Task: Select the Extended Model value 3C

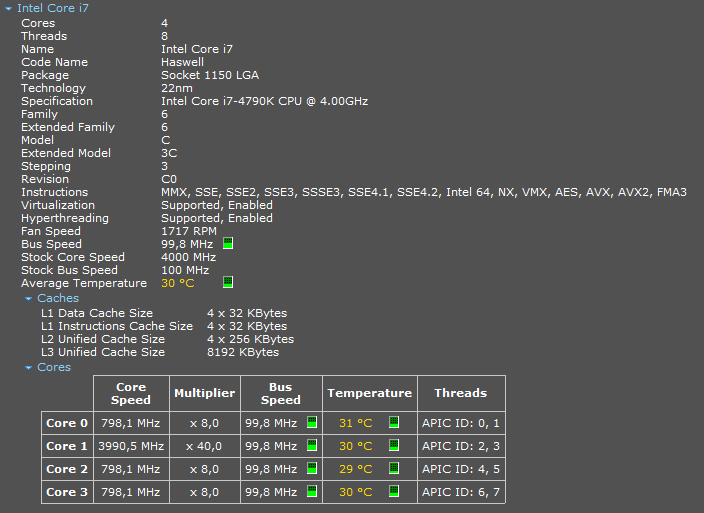Action: tap(169, 153)
